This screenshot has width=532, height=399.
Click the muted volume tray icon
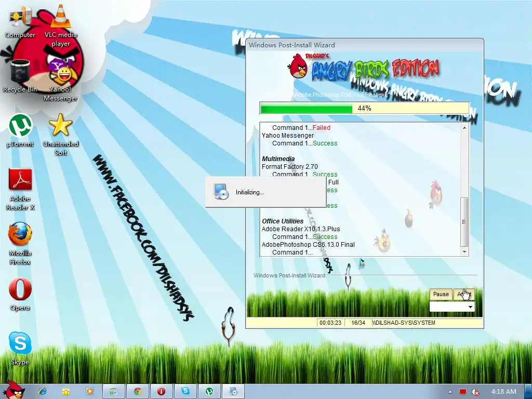coord(475,392)
